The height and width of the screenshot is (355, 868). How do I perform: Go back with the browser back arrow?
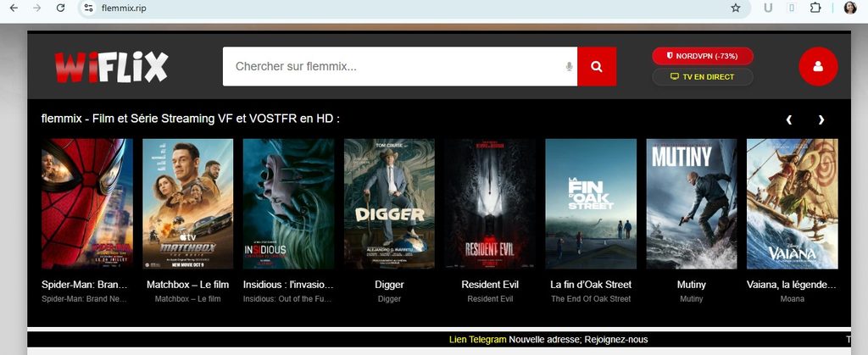(x=14, y=8)
